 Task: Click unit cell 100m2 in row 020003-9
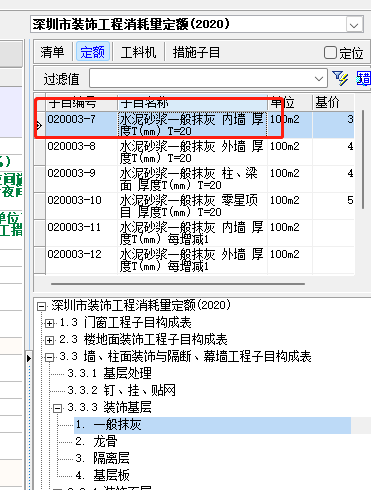pyautogui.click(x=290, y=179)
